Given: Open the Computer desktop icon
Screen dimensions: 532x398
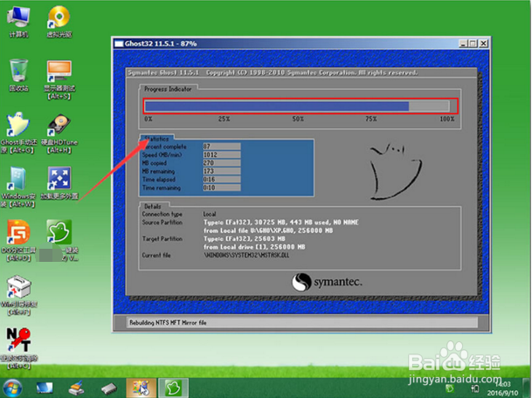Looking at the screenshot, I should coord(18,21).
